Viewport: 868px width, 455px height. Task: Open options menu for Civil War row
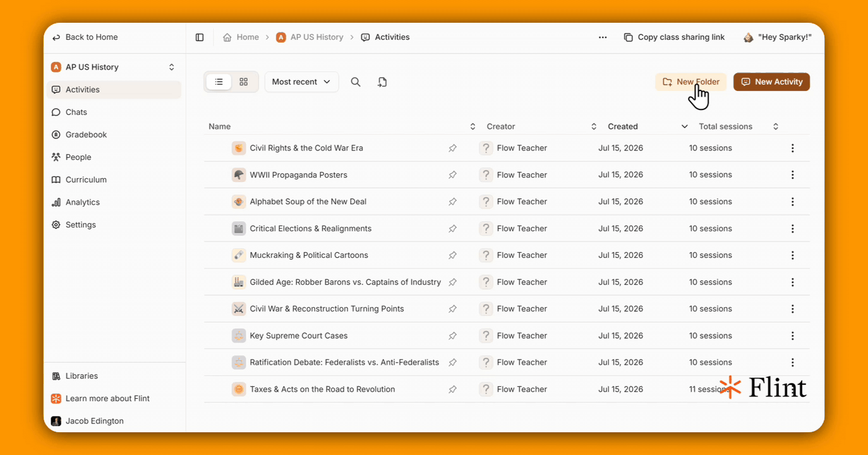tap(792, 309)
